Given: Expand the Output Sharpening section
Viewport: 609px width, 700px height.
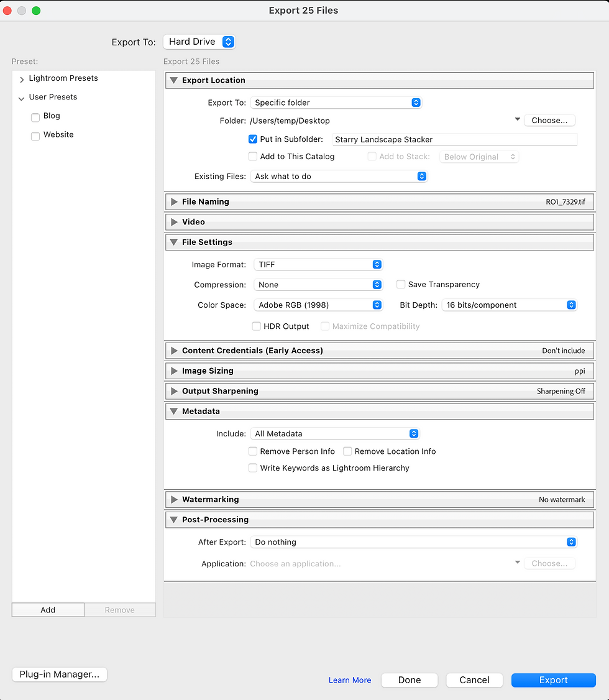Looking at the screenshot, I should click(174, 391).
